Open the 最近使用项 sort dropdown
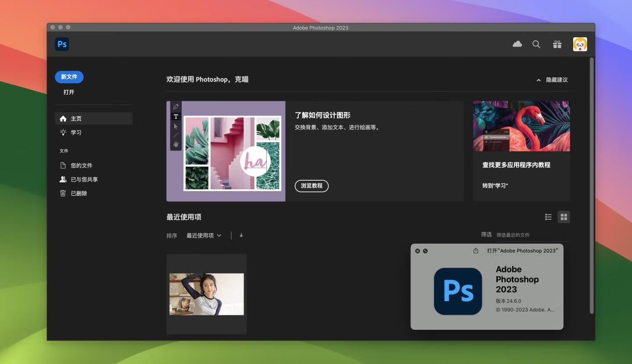 (204, 236)
